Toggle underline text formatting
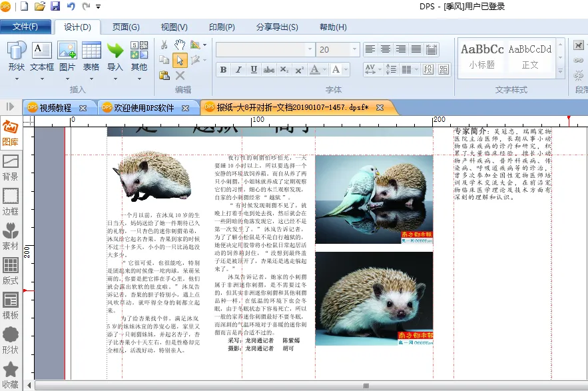The width and height of the screenshot is (588, 391). (254, 70)
